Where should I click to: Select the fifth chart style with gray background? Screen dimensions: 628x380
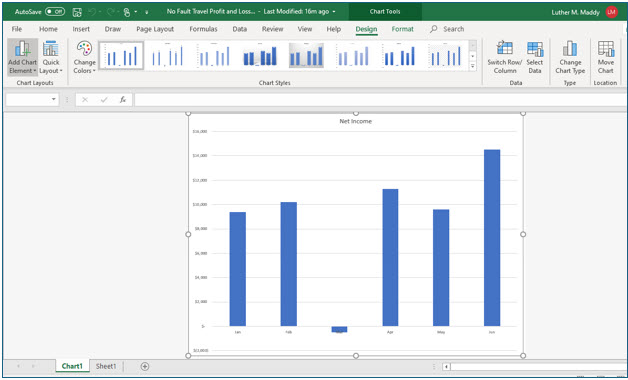tap(306, 55)
